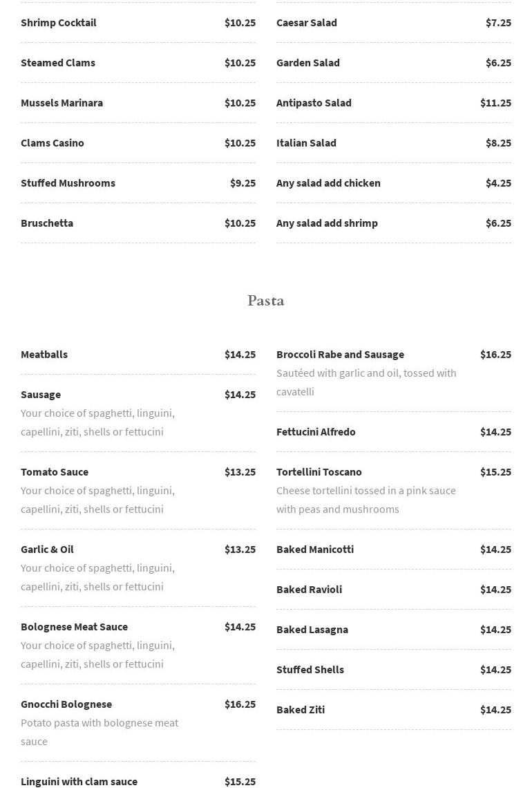Click the Shrimp Cocktail menu item
The width and height of the screenshot is (532, 788).
59,23
